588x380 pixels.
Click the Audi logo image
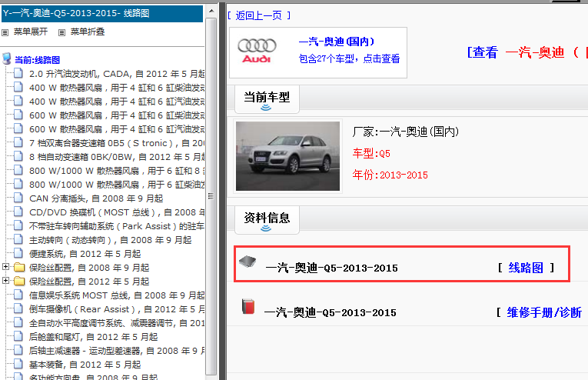257,51
